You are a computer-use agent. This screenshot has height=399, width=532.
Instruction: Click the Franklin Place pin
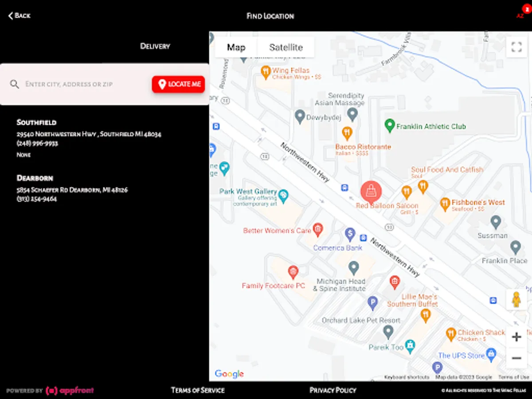(515, 247)
